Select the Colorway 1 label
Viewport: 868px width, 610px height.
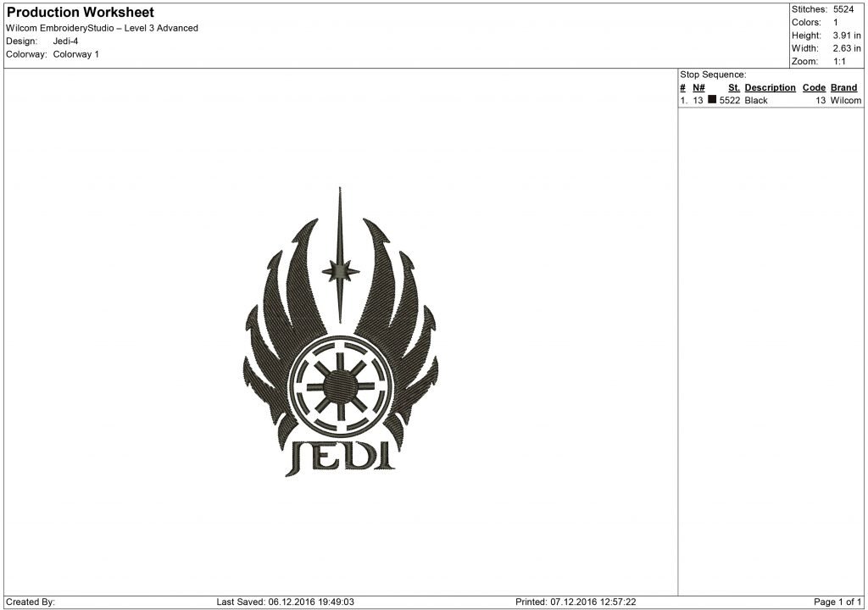[77, 53]
